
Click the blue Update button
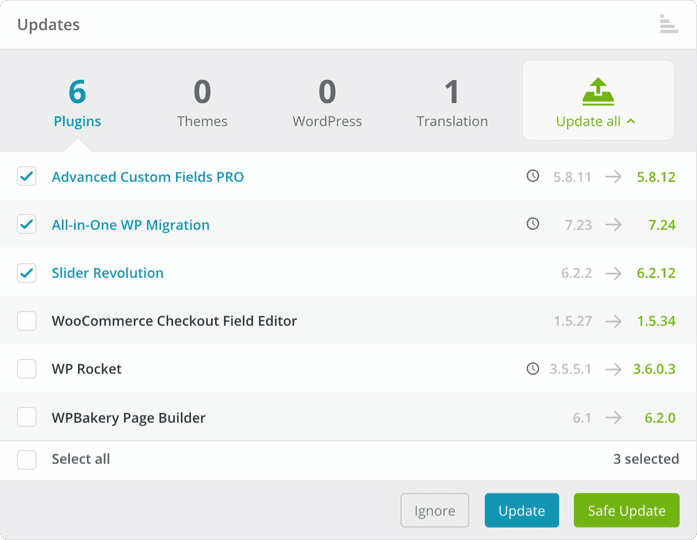click(521, 510)
